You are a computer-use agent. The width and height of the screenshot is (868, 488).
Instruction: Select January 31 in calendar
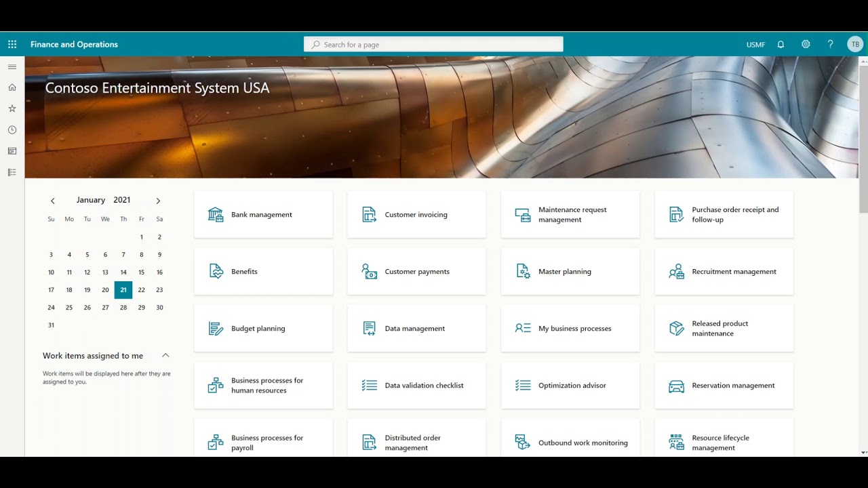51,325
